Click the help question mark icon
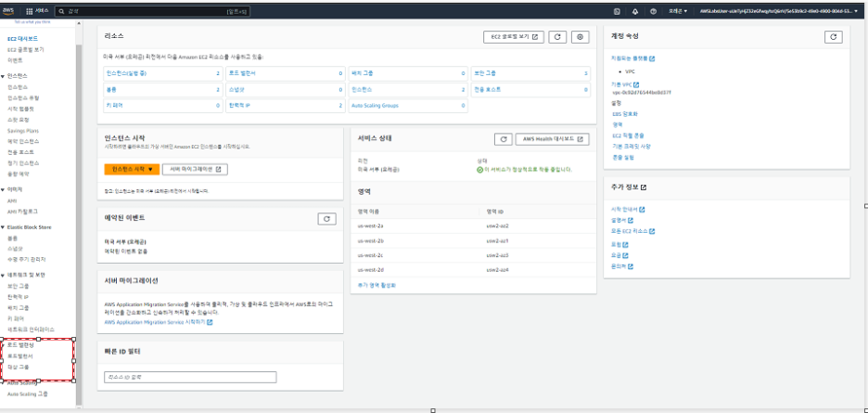 pyautogui.click(x=653, y=11)
